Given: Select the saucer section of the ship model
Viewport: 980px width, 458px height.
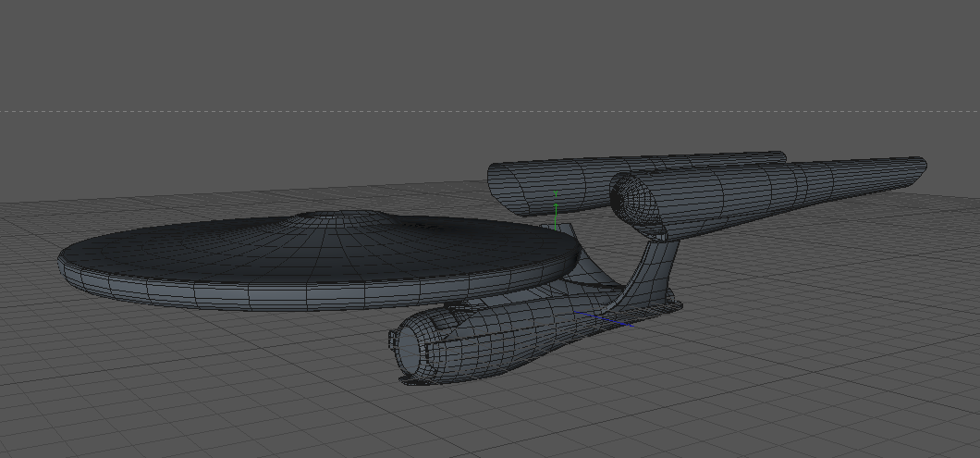Looking at the screenshot, I should pos(320,262).
